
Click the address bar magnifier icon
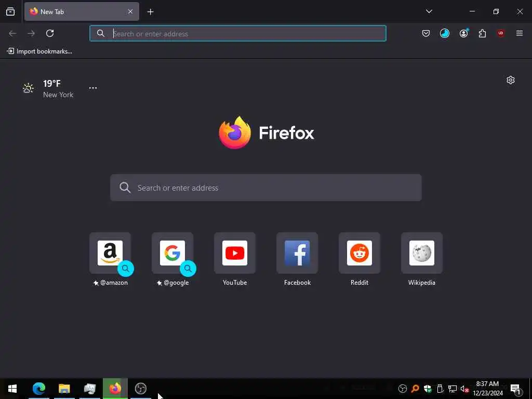(100, 33)
